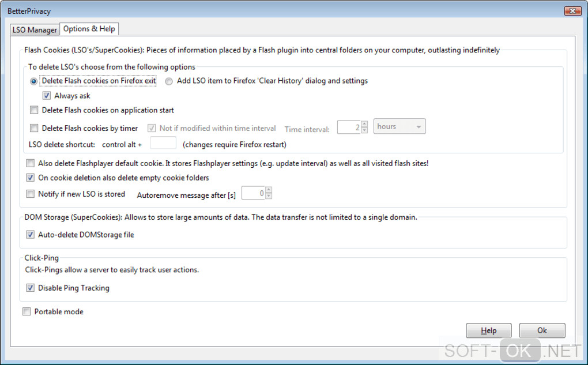Image resolution: width=588 pixels, height=365 pixels.
Task: Select the Options & Help tab
Action: [89, 29]
